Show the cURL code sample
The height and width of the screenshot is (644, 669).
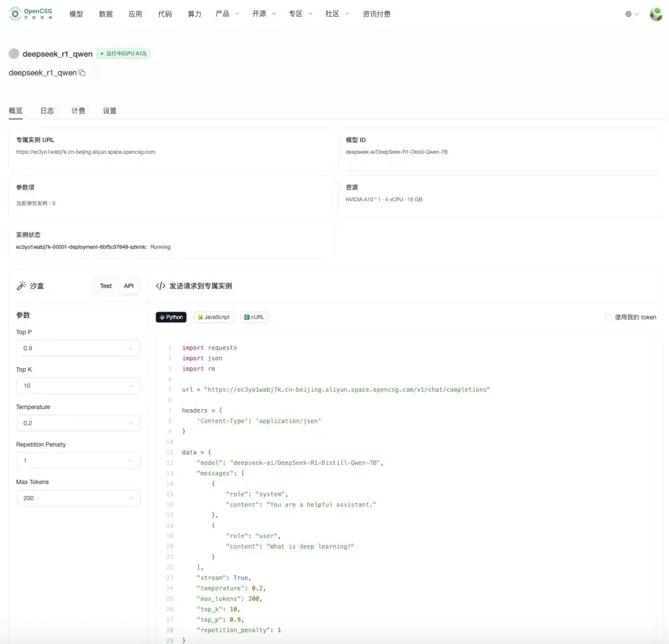(254, 317)
